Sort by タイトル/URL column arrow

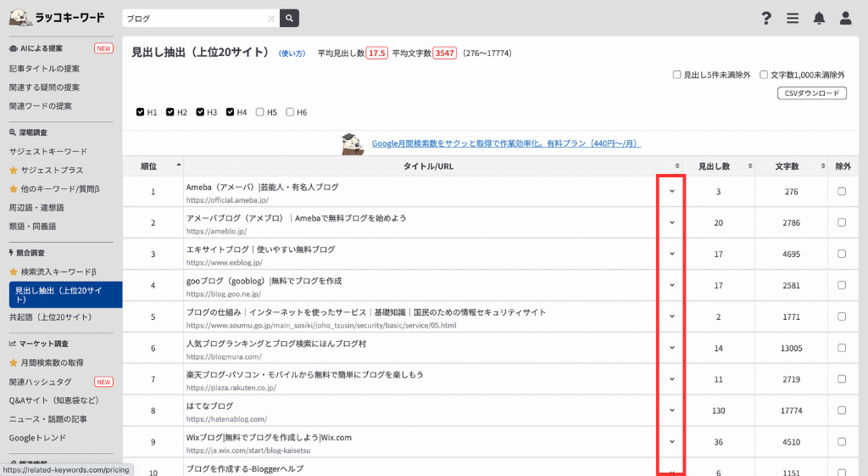(x=676, y=166)
